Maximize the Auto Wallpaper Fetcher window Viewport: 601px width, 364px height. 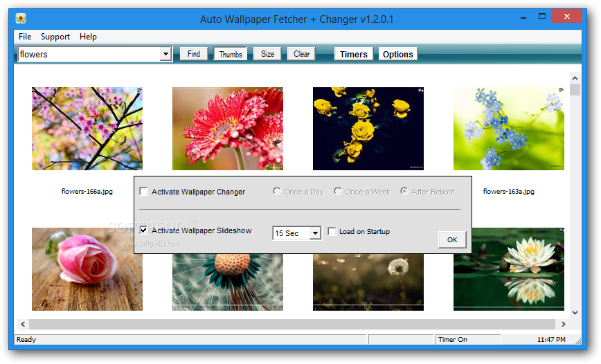(x=542, y=17)
